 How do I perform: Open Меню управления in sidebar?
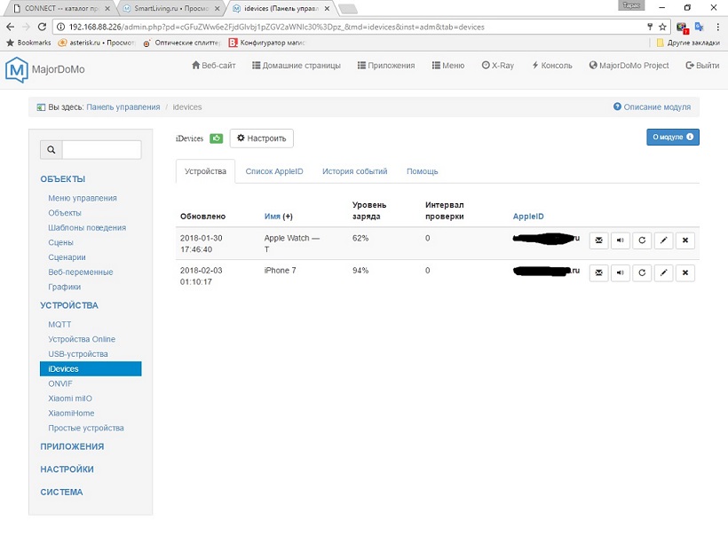(x=83, y=198)
